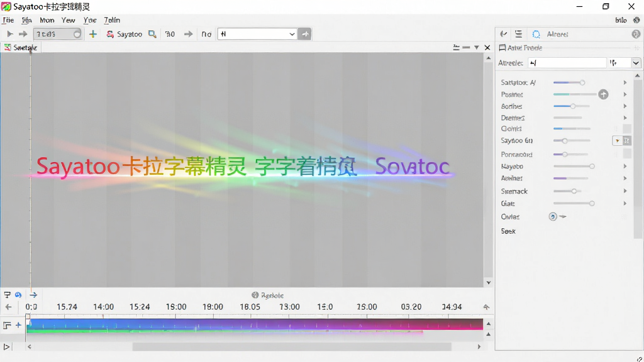Open the dropdown arrow beside Atreelec field
The image size is (644, 362).
tap(636, 63)
